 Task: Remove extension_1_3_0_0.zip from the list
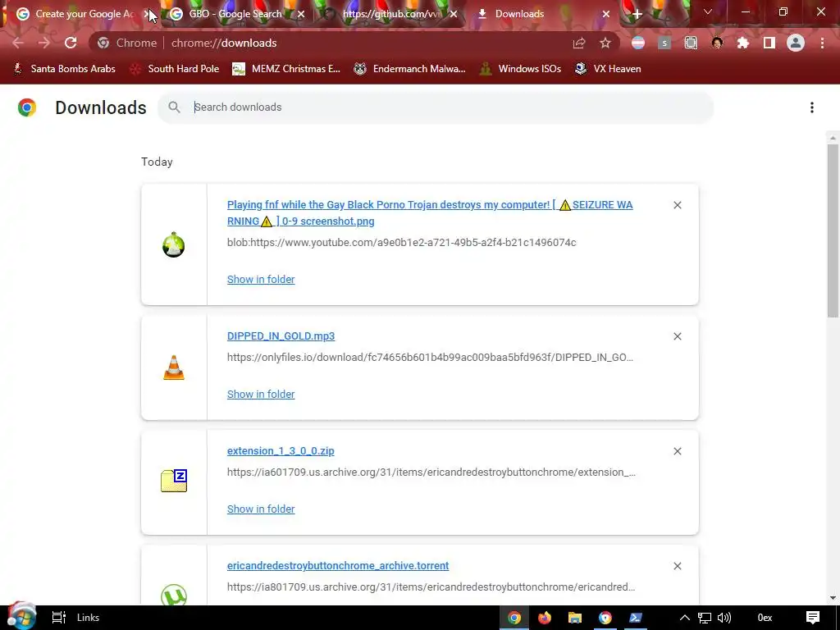677,452
